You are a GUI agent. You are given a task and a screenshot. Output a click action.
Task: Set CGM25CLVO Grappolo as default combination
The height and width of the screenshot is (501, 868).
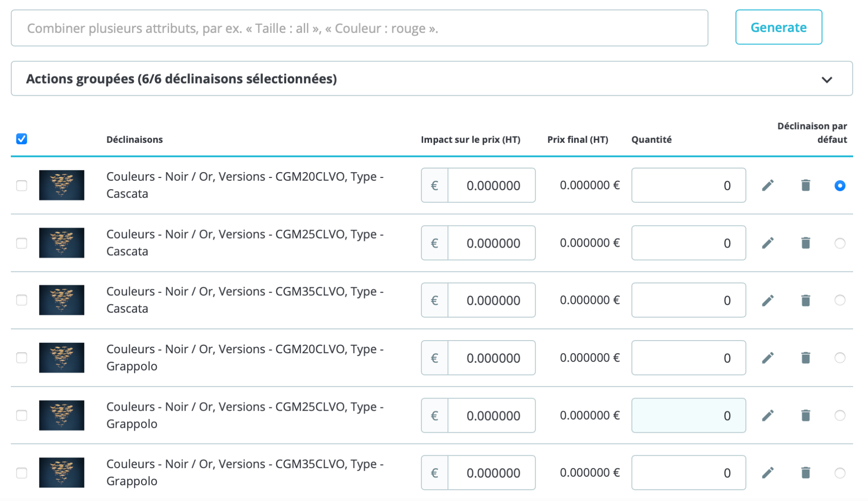click(x=840, y=415)
